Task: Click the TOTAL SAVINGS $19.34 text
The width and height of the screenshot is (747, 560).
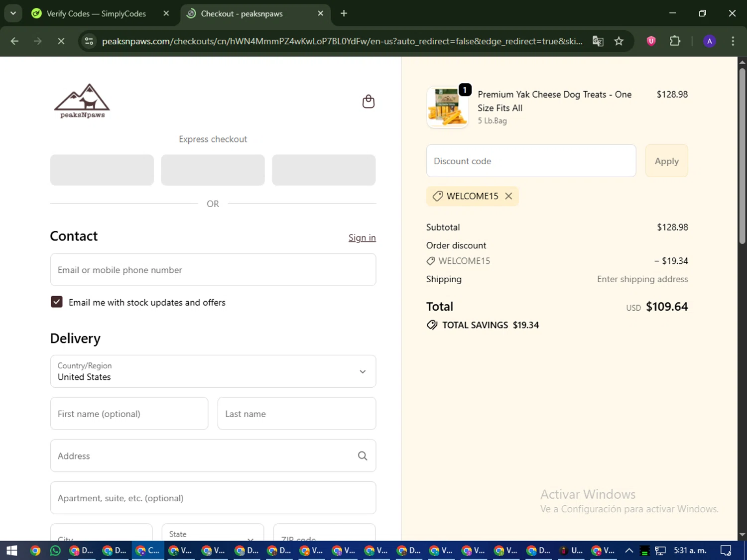Action: [x=491, y=325]
